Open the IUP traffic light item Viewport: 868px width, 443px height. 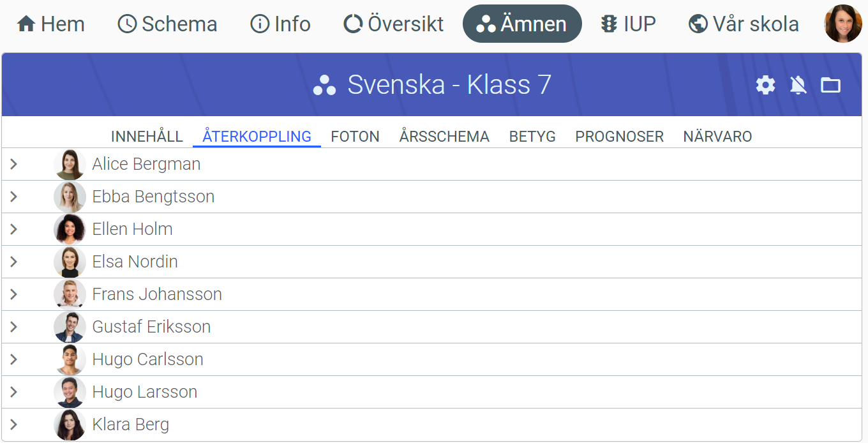pos(628,24)
